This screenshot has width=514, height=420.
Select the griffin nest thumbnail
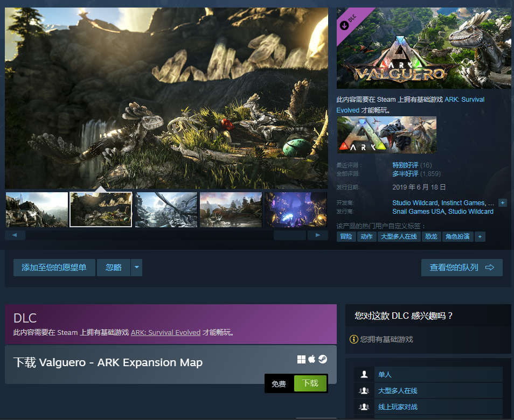point(101,209)
